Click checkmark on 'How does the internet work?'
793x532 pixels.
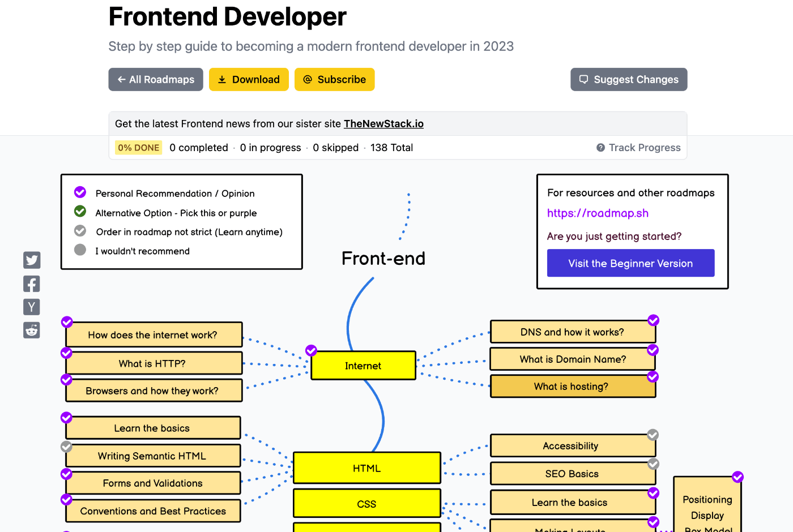coord(67,322)
